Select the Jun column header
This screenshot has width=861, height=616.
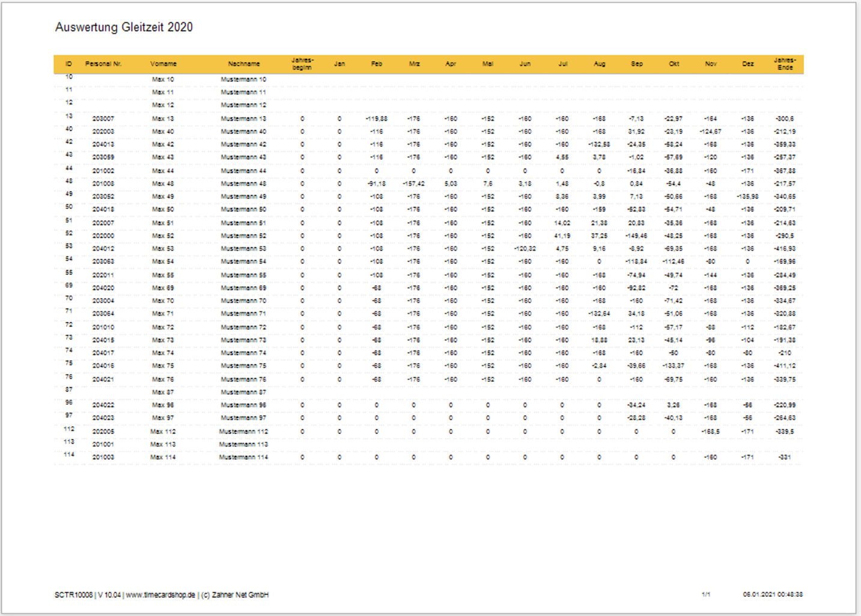click(x=525, y=64)
